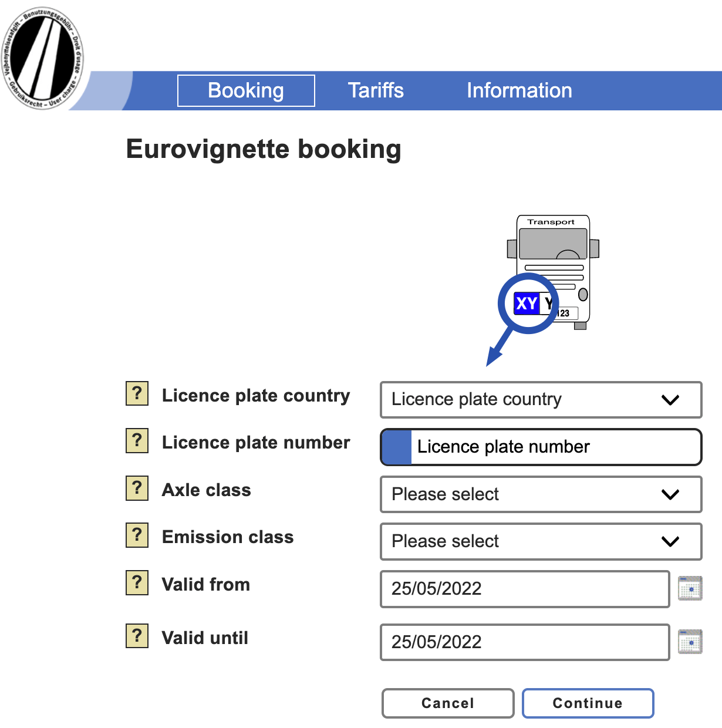Click the help icon for Valid from
722x728 pixels.
(137, 583)
